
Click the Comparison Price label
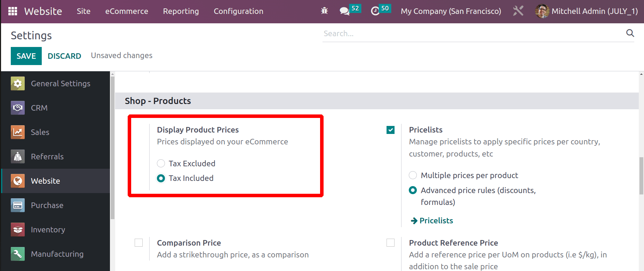[x=189, y=243]
